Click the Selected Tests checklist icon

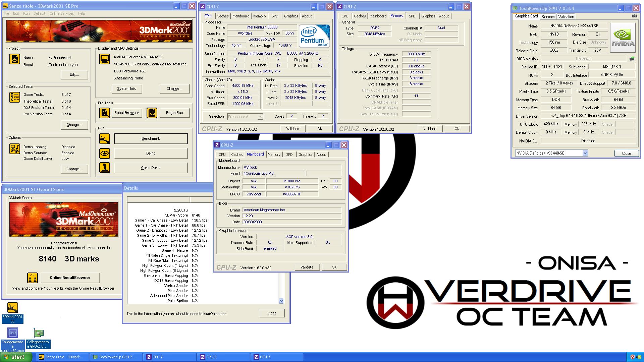pyautogui.click(x=15, y=97)
